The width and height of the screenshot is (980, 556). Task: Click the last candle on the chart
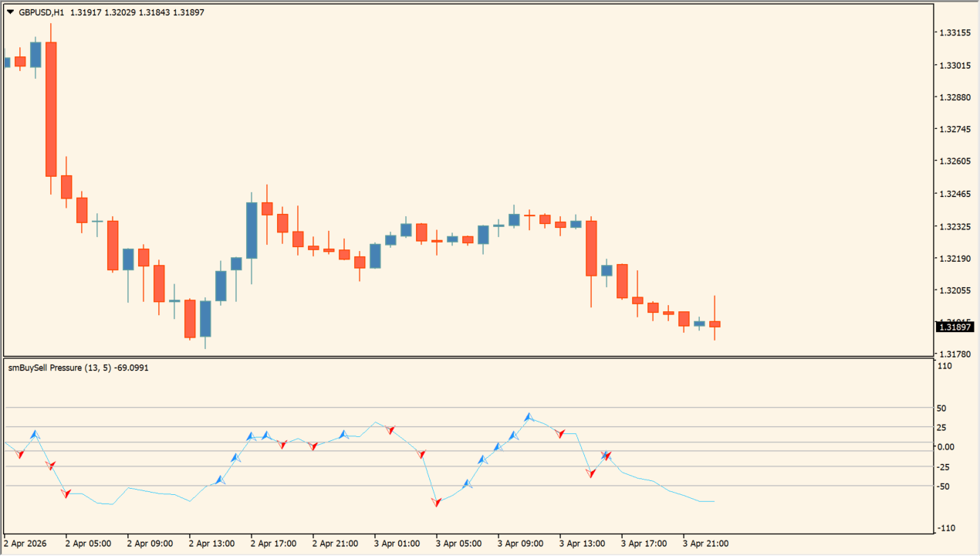pyautogui.click(x=715, y=324)
